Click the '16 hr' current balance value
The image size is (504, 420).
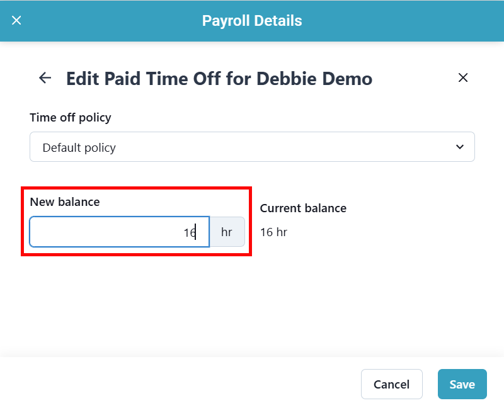click(273, 232)
